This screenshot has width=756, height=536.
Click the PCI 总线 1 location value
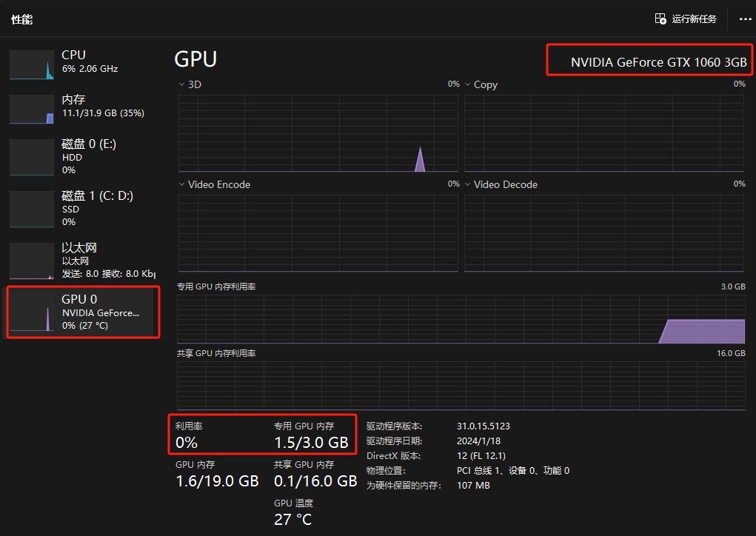(x=513, y=470)
